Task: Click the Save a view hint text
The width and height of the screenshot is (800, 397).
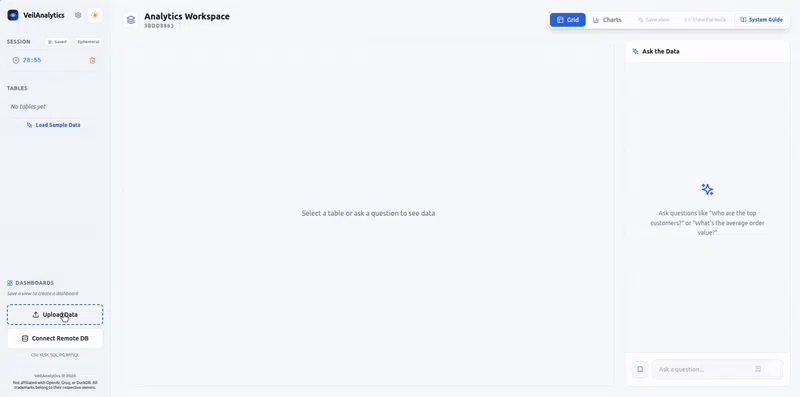Action: tap(43, 293)
